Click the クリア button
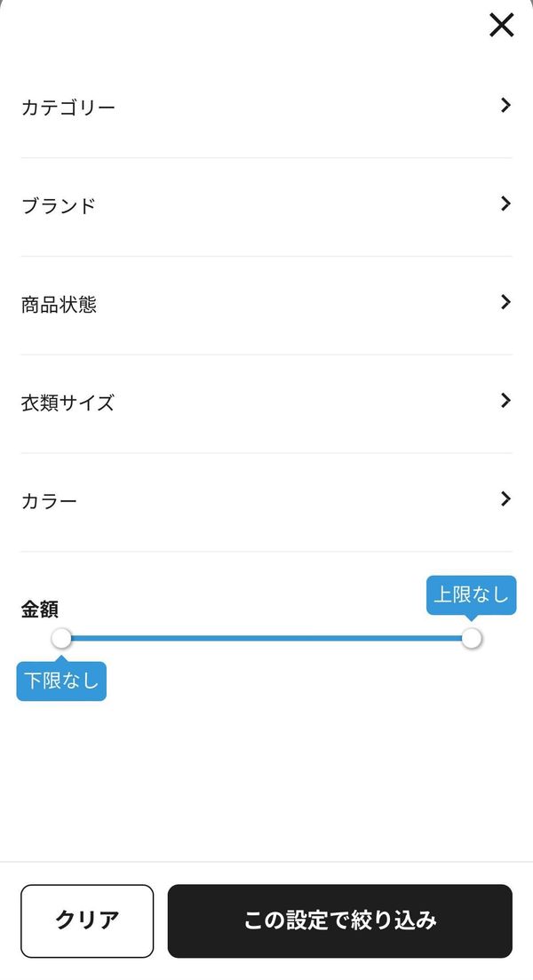The width and height of the screenshot is (533, 980). [87, 920]
